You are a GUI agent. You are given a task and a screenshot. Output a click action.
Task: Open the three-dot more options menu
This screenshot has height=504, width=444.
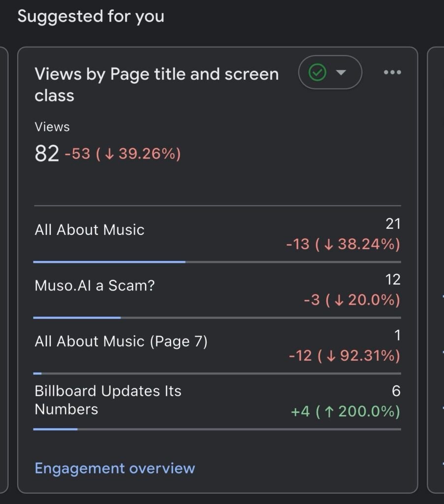tap(392, 73)
